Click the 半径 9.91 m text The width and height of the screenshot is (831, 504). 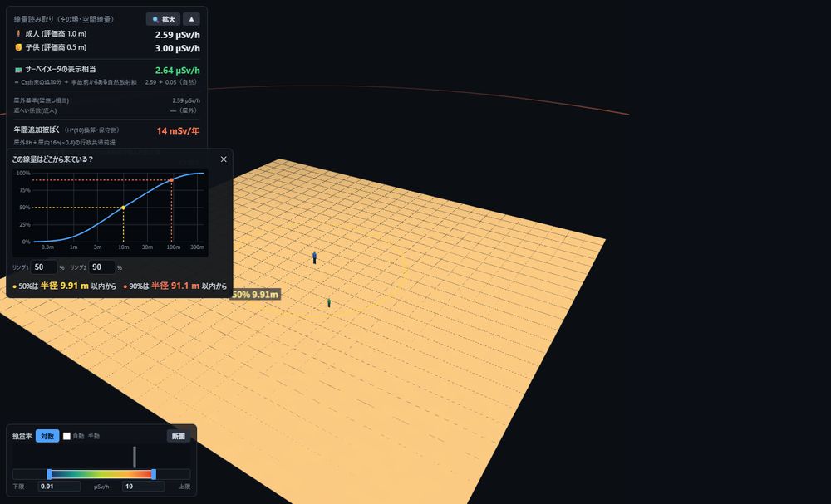point(65,286)
